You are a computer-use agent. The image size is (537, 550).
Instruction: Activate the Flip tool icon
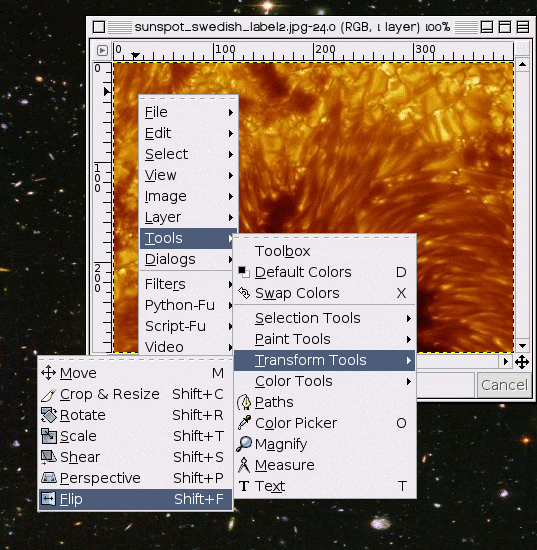(x=48, y=499)
